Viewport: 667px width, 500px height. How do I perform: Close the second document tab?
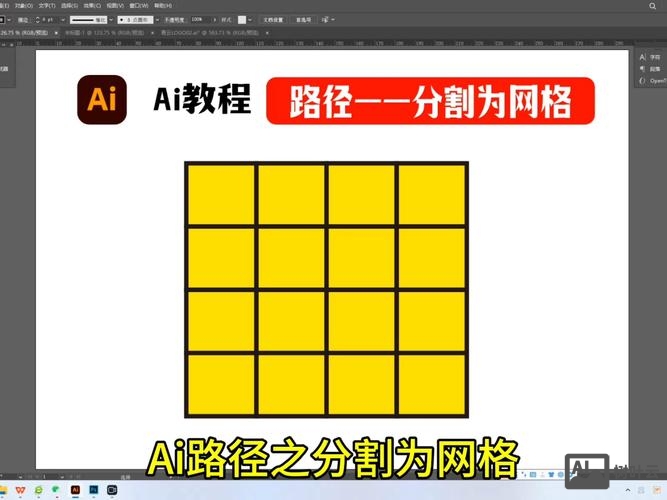152,33
